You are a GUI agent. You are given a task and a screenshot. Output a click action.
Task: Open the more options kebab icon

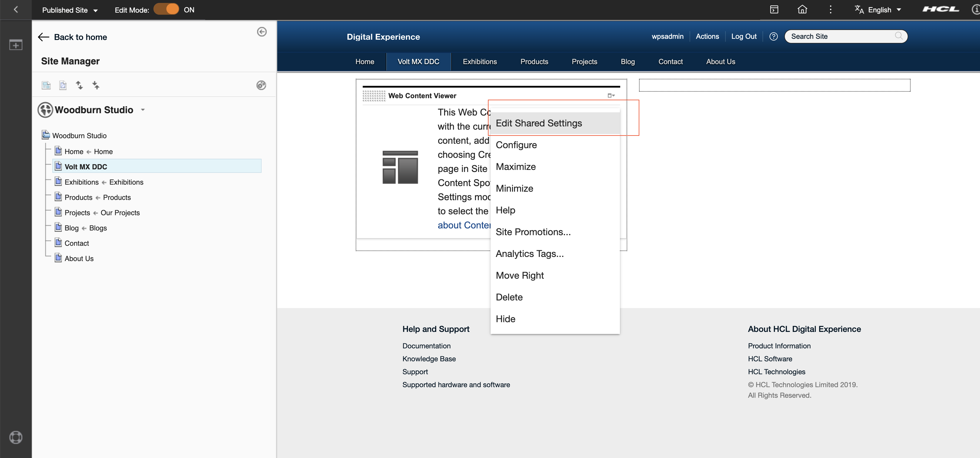(830, 9)
